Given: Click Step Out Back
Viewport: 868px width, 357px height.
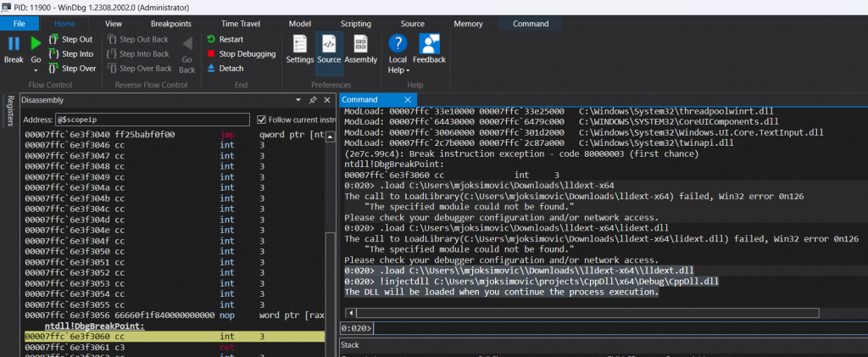Looking at the screenshot, I should pos(137,39).
